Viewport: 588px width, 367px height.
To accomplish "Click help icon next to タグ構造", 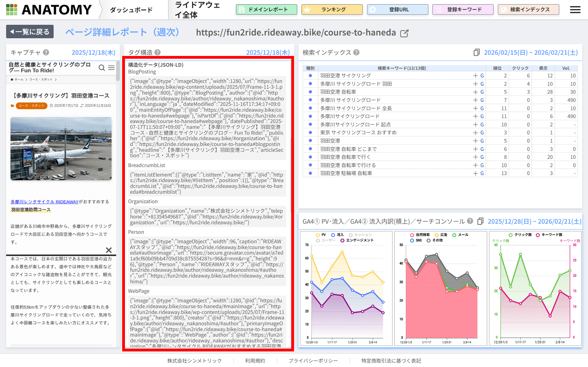I will coord(157,53).
